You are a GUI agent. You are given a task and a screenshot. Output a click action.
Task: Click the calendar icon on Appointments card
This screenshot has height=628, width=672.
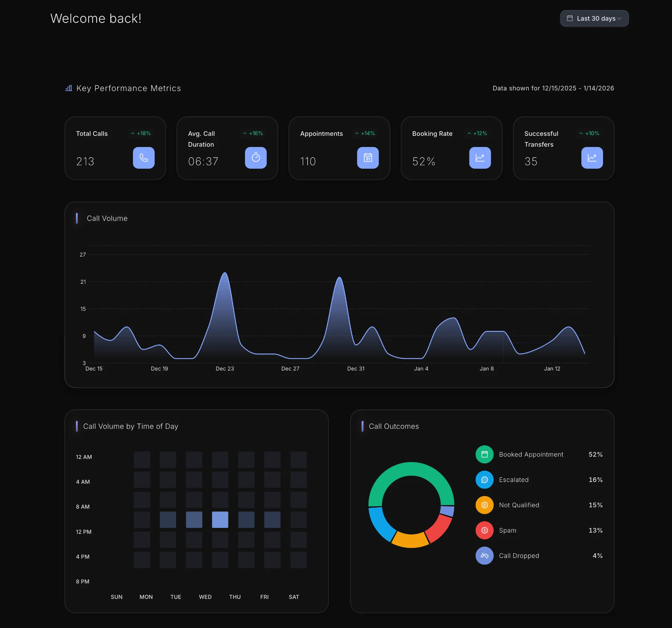pyautogui.click(x=367, y=158)
